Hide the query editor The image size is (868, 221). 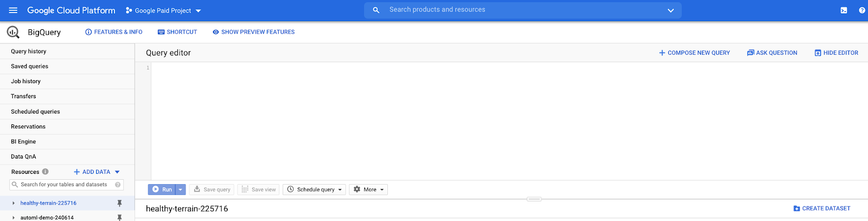(x=836, y=53)
